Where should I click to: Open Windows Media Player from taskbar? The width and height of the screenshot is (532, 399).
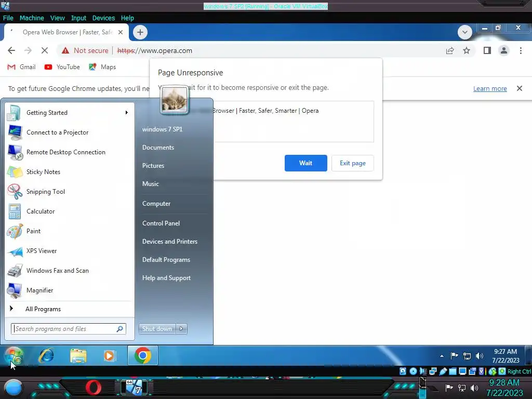click(x=109, y=356)
